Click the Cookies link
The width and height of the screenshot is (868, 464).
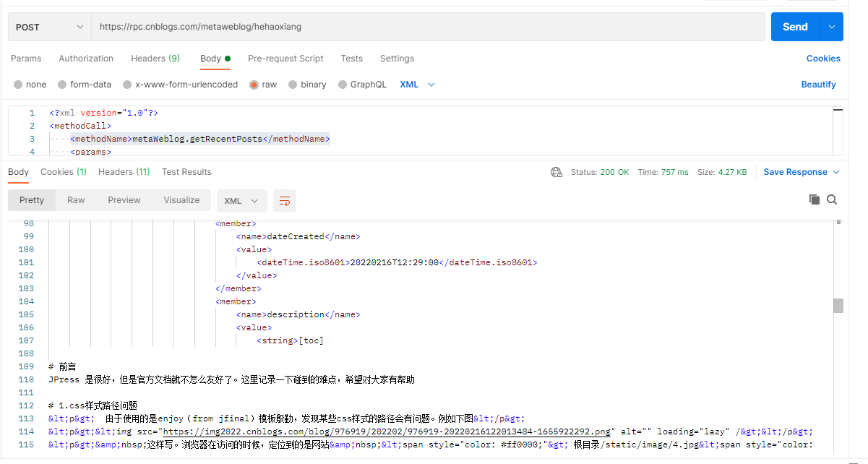(823, 59)
